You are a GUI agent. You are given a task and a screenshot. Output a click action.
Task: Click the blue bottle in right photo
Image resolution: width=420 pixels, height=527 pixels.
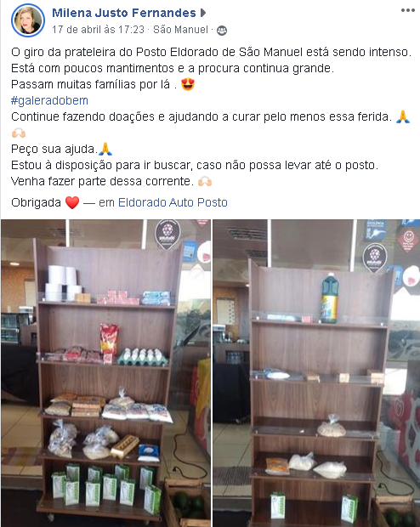point(330,298)
